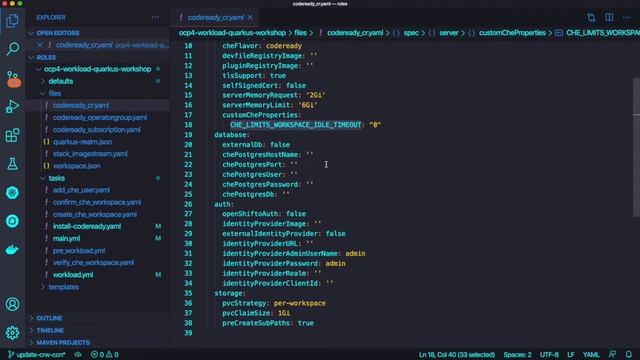Change indentation via Spaces: 2
Screen dimensions: 640x360
[x=518, y=354]
